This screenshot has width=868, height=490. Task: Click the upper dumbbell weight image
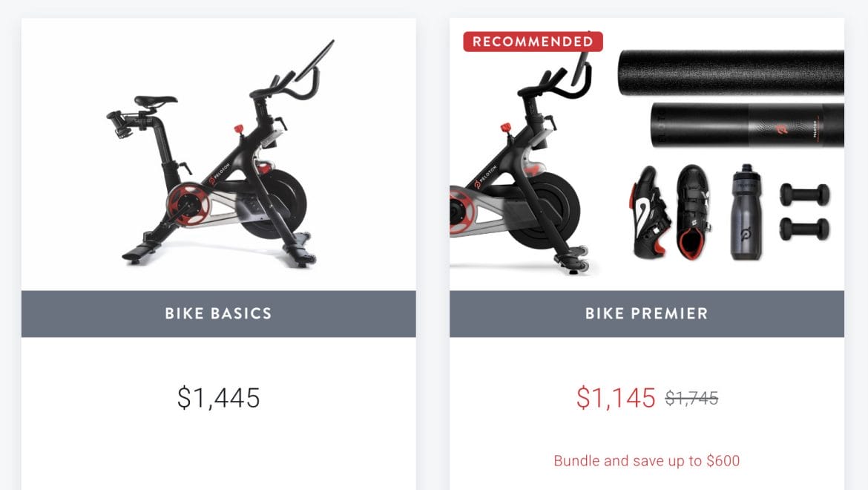[x=804, y=195]
